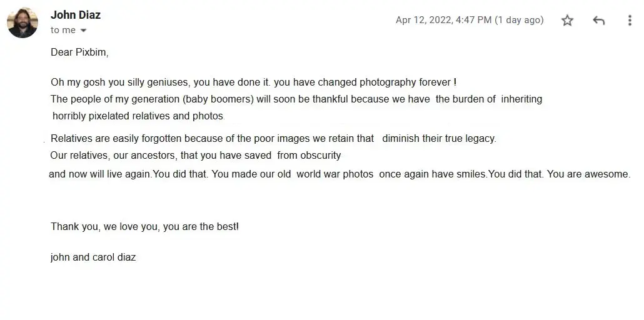Viewport: 644px width, 320px height.
Task: Click the "to me" recipient text
Action: 63,30
